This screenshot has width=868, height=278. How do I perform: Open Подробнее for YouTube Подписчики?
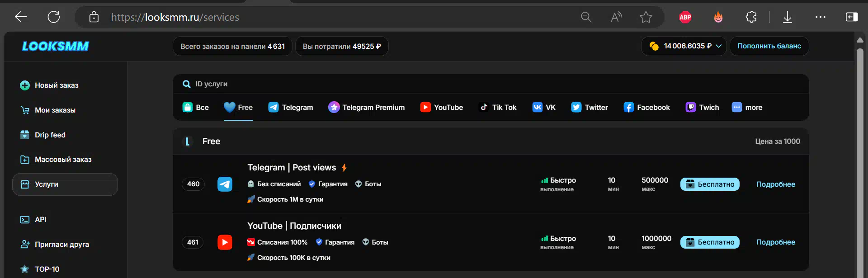(x=776, y=242)
